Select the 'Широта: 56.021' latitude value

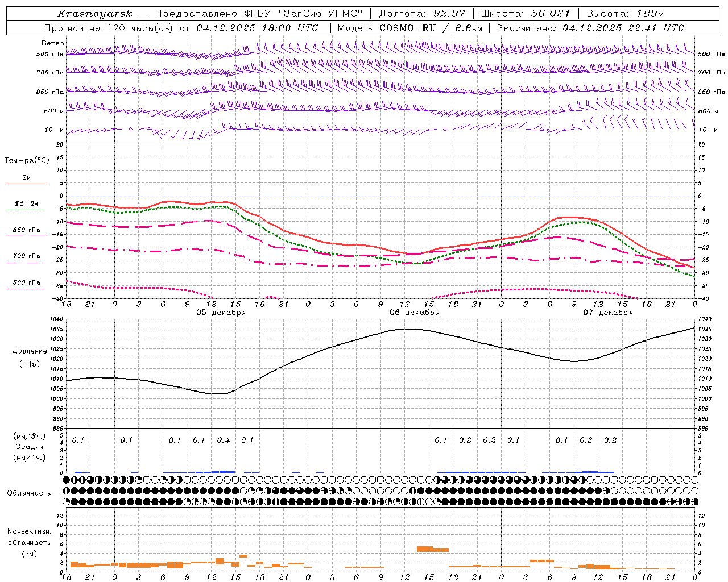click(526, 14)
